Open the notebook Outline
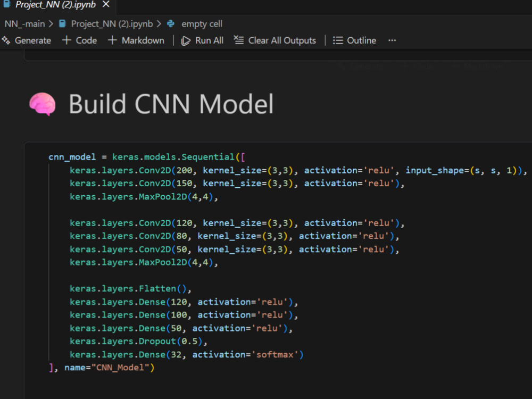This screenshot has height=399, width=532. tap(354, 40)
